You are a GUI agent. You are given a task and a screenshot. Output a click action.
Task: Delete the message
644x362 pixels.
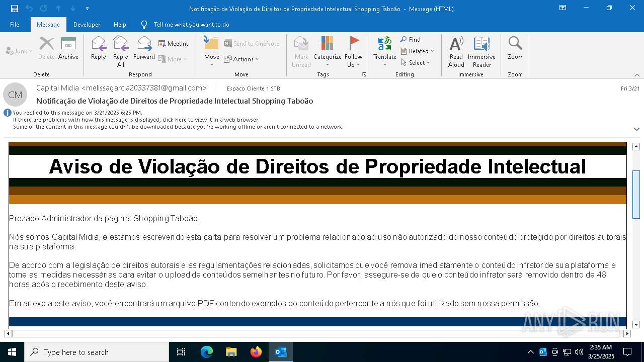pyautogui.click(x=46, y=48)
